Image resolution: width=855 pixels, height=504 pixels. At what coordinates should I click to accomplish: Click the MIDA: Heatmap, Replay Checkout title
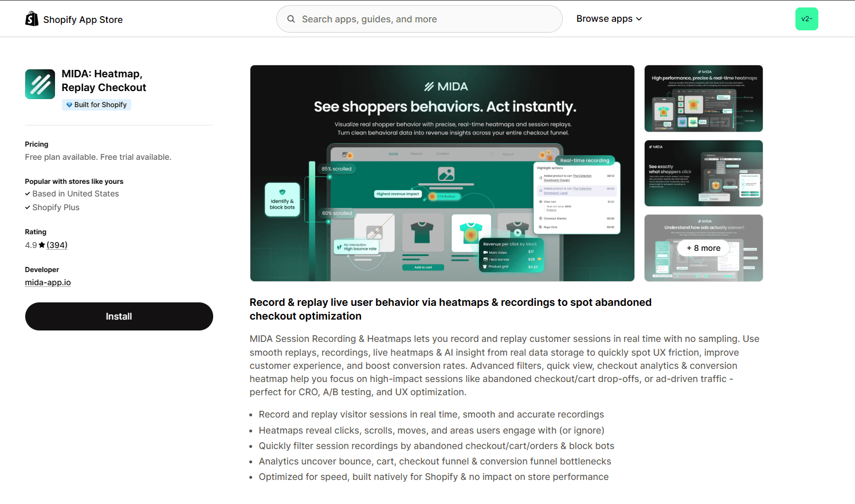pos(104,81)
